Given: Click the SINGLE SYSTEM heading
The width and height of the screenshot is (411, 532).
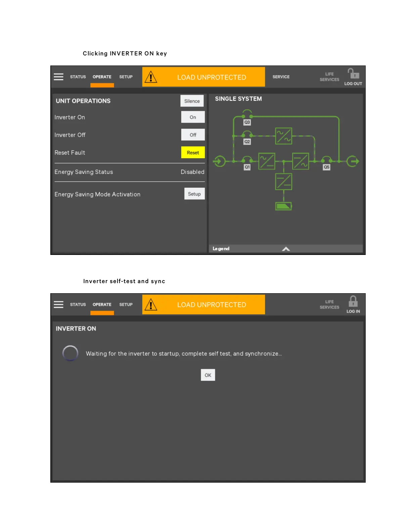Looking at the screenshot, I should point(238,99).
